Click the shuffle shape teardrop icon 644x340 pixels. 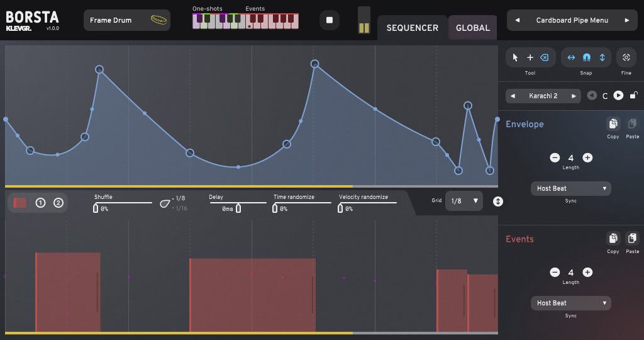(x=165, y=203)
